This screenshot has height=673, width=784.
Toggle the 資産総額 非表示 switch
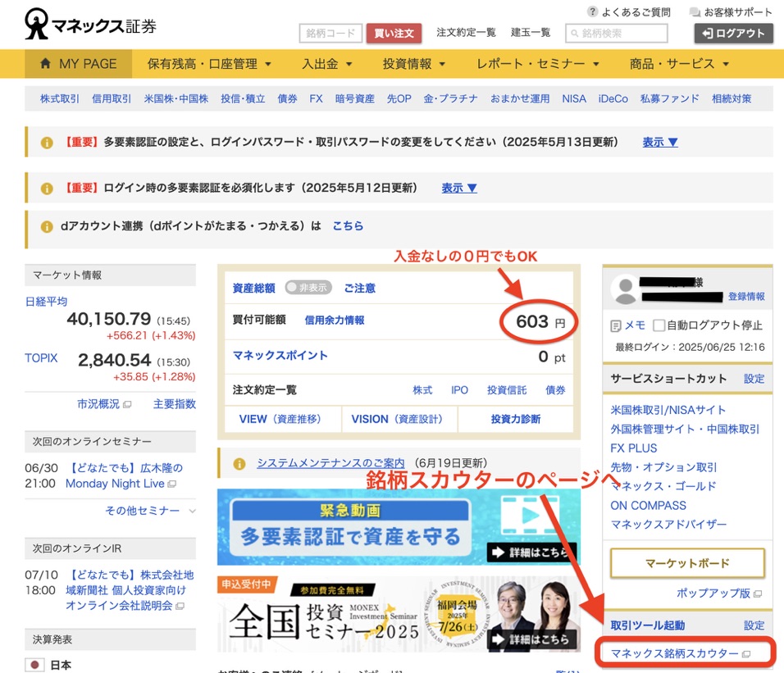click(x=308, y=287)
